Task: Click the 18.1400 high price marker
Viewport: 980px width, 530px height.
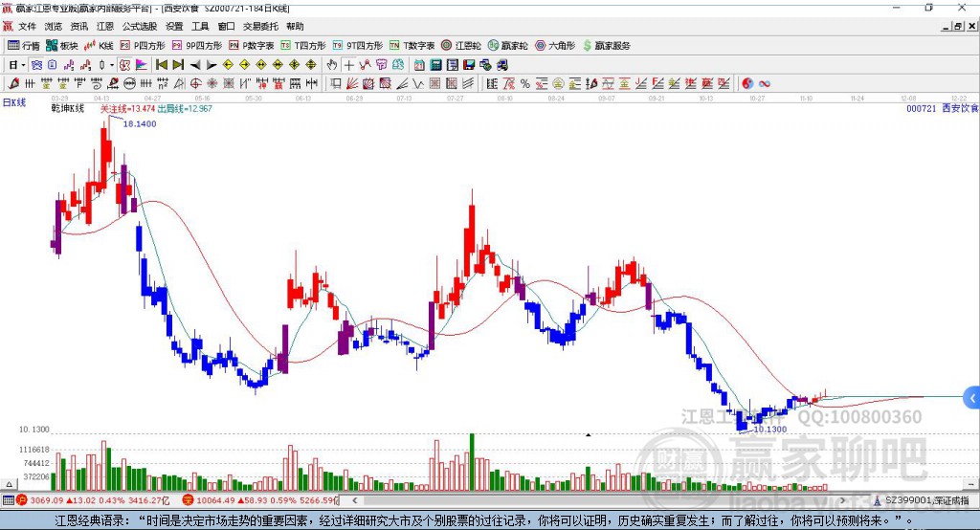Action: 140,124
